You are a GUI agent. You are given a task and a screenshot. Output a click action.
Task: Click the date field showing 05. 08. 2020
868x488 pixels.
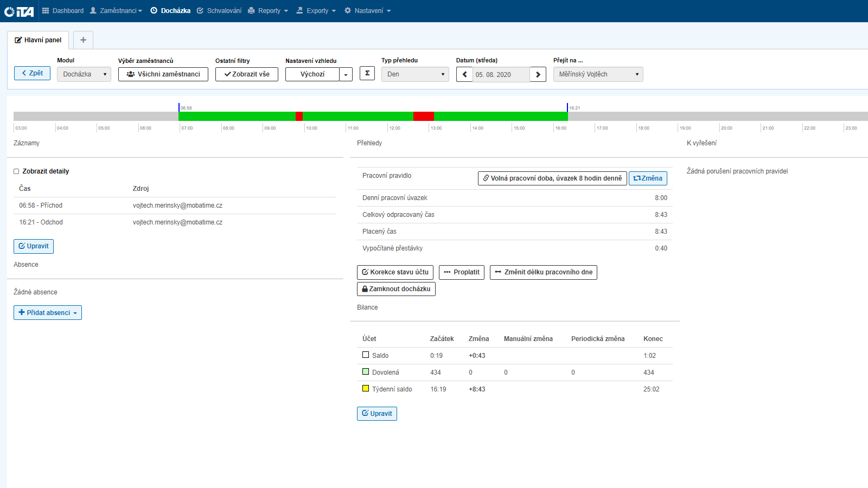click(x=501, y=75)
